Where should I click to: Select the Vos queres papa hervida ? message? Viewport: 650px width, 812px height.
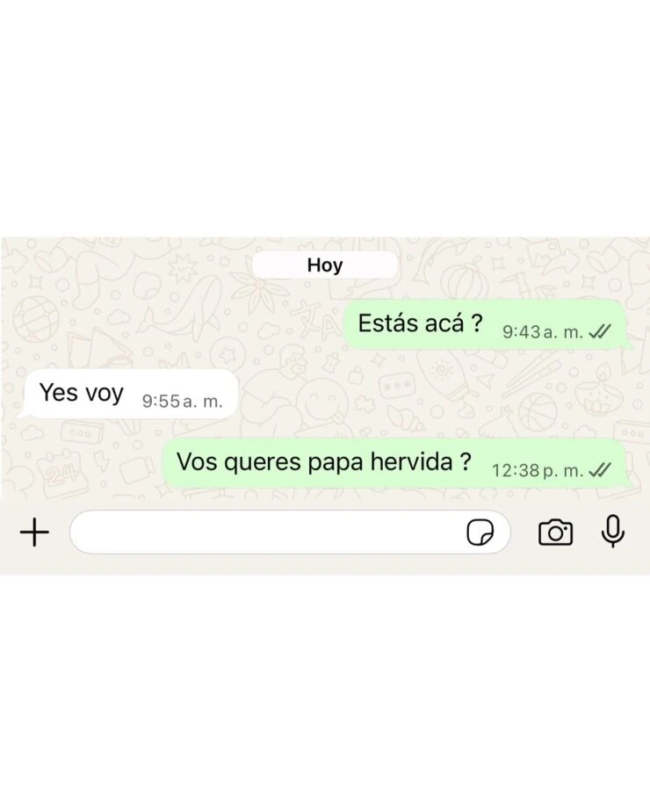(324, 462)
